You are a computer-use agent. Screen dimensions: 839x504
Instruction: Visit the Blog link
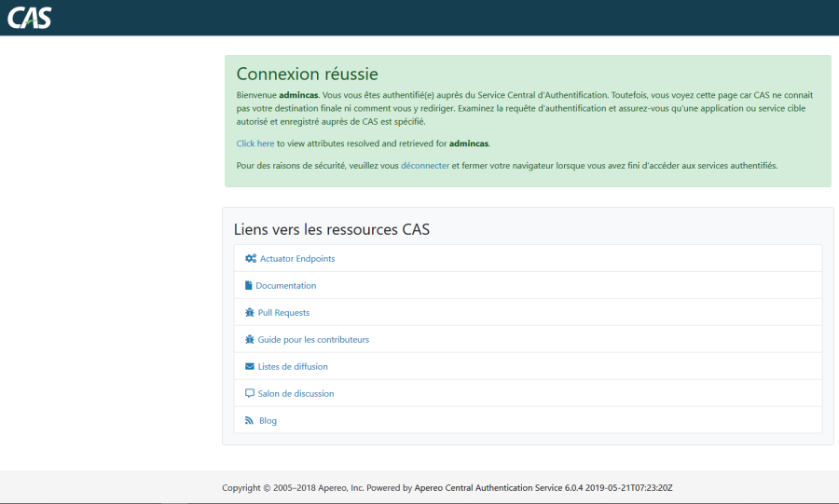(268, 421)
